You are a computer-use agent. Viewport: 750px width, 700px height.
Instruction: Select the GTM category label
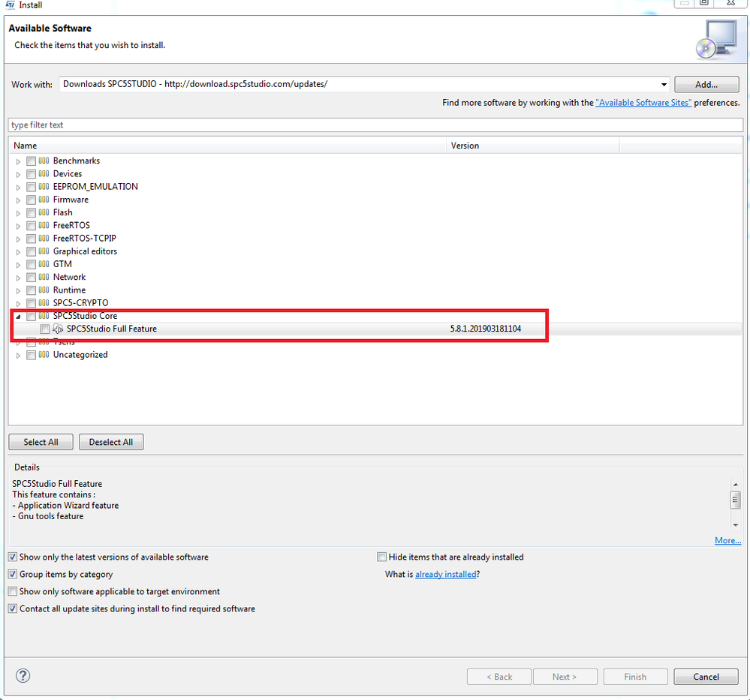pyautogui.click(x=62, y=264)
